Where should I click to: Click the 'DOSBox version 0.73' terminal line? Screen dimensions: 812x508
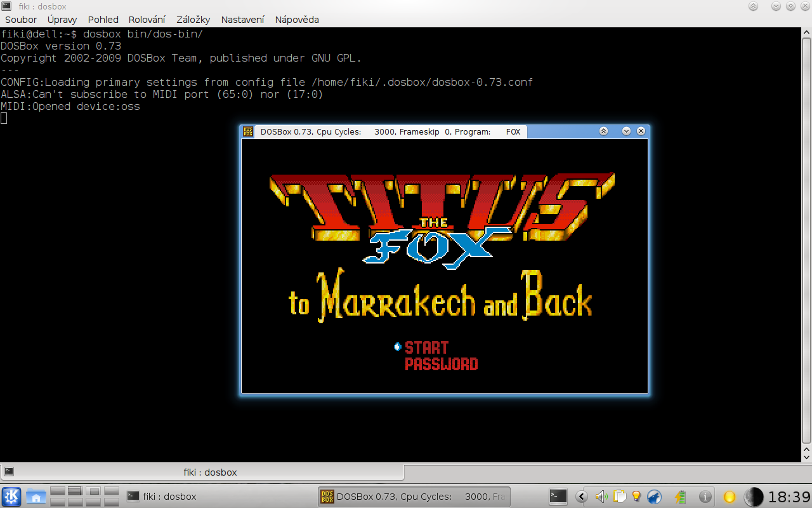coord(61,46)
